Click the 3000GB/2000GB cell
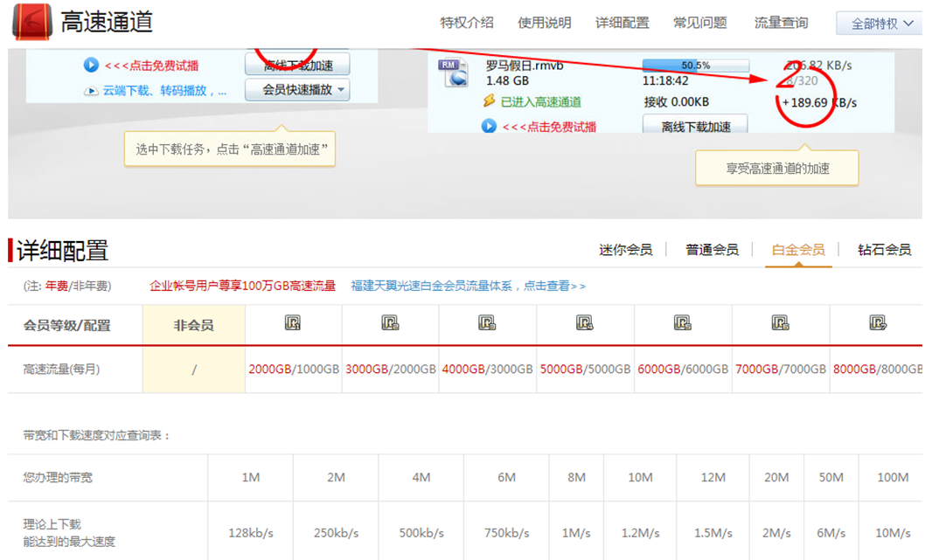 pos(391,369)
